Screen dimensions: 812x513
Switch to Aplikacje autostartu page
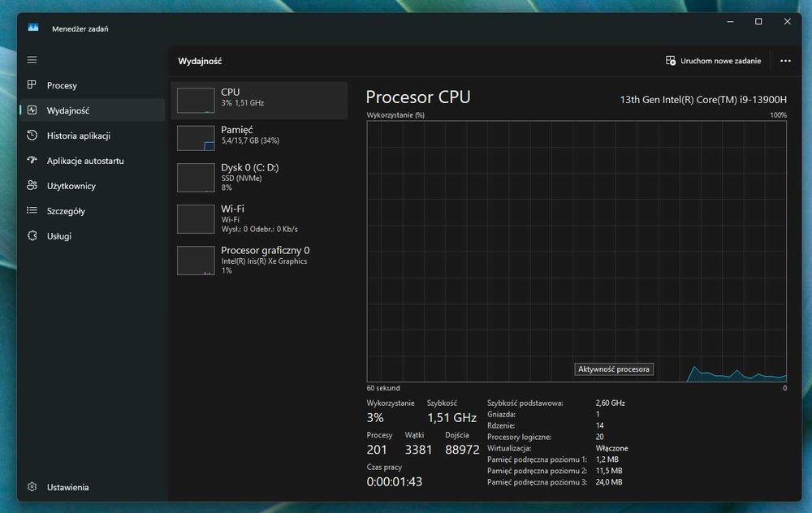point(93,161)
